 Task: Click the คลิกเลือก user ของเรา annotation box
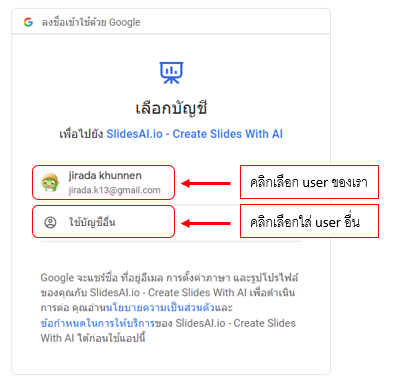click(x=309, y=182)
